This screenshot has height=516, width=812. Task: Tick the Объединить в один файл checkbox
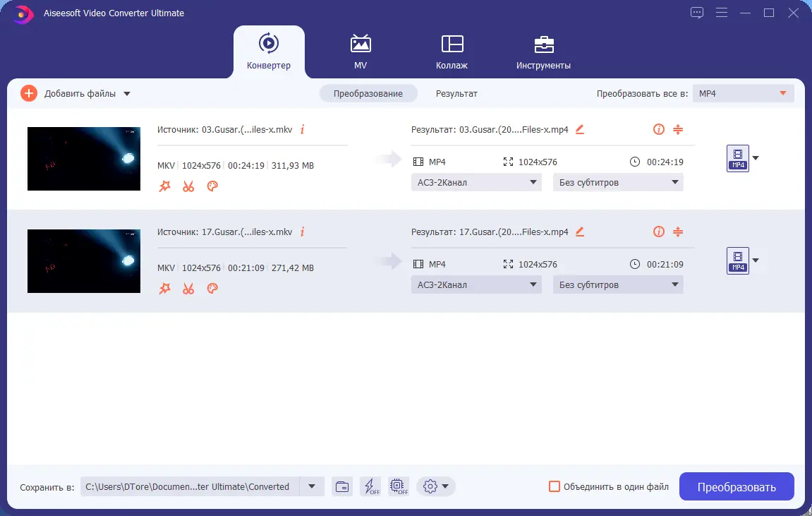(554, 486)
